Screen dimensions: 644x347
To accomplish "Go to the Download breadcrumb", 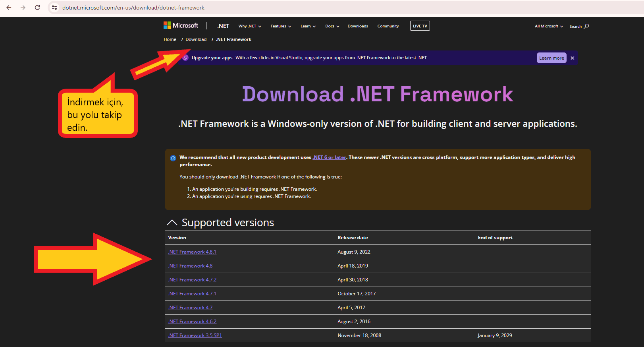I will pyautogui.click(x=196, y=39).
